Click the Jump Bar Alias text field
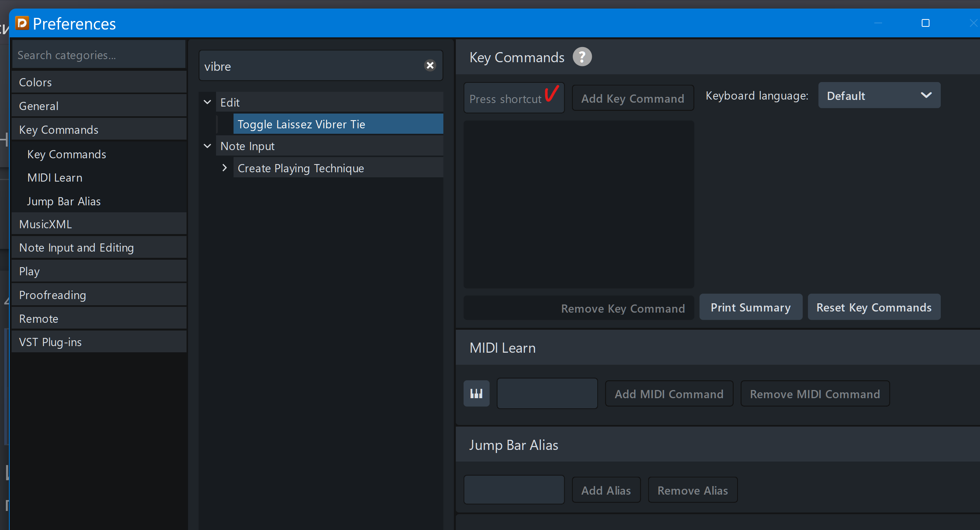 (x=514, y=490)
